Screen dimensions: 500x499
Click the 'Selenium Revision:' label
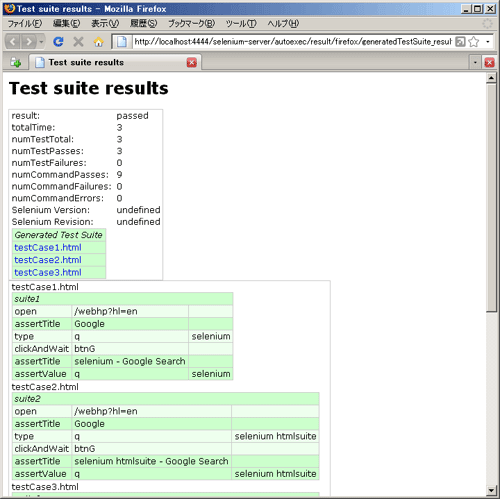click(x=53, y=222)
